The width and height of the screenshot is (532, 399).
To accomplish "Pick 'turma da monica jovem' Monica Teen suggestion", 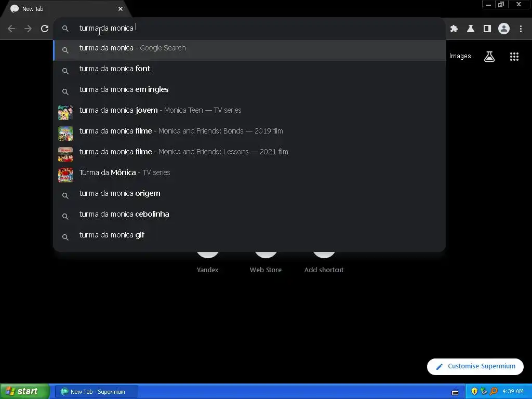I will (249, 113).
